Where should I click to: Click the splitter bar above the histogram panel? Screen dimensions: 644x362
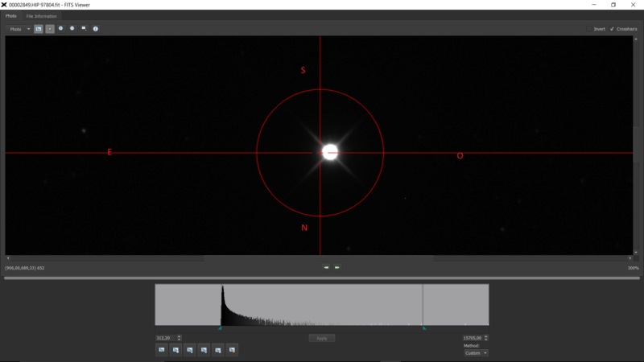[x=322, y=278]
